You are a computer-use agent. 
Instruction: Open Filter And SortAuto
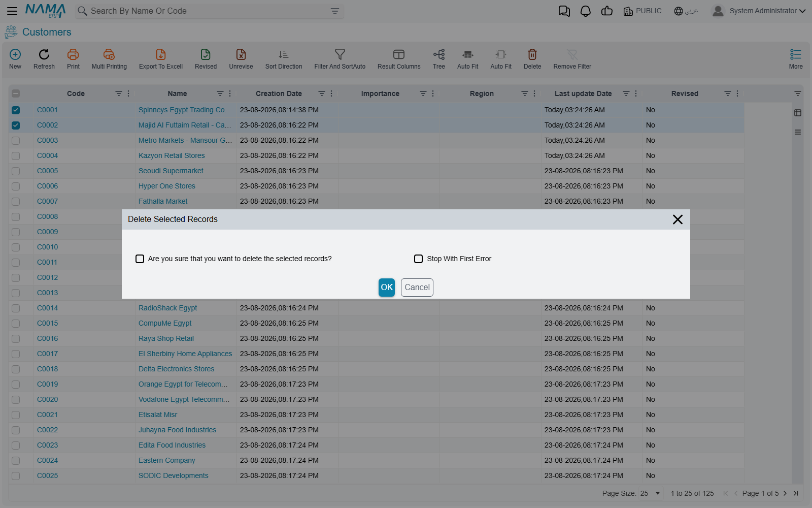pyautogui.click(x=340, y=54)
